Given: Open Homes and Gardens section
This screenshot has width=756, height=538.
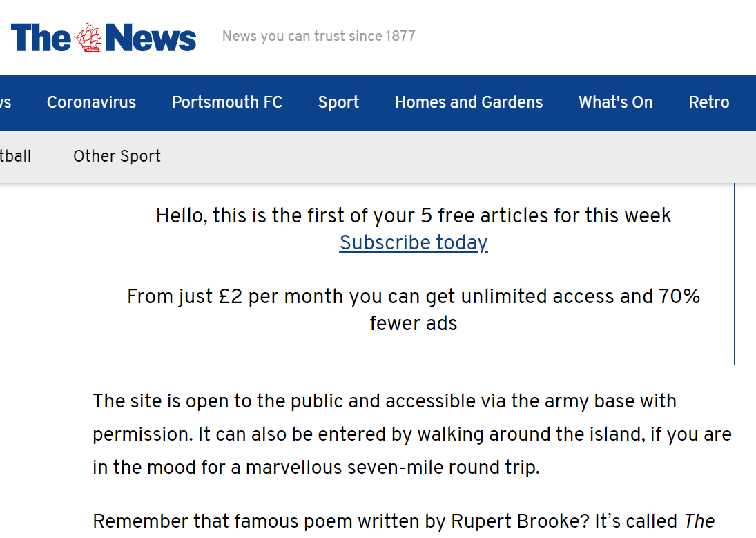Looking at the screenshot, I should [469, 102].
